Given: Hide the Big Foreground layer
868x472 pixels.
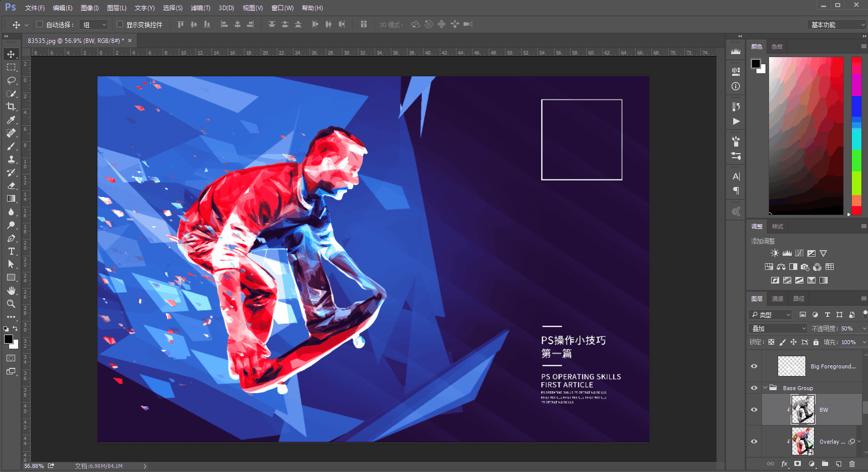Looking at the screenshot, I should coord(754,366).
